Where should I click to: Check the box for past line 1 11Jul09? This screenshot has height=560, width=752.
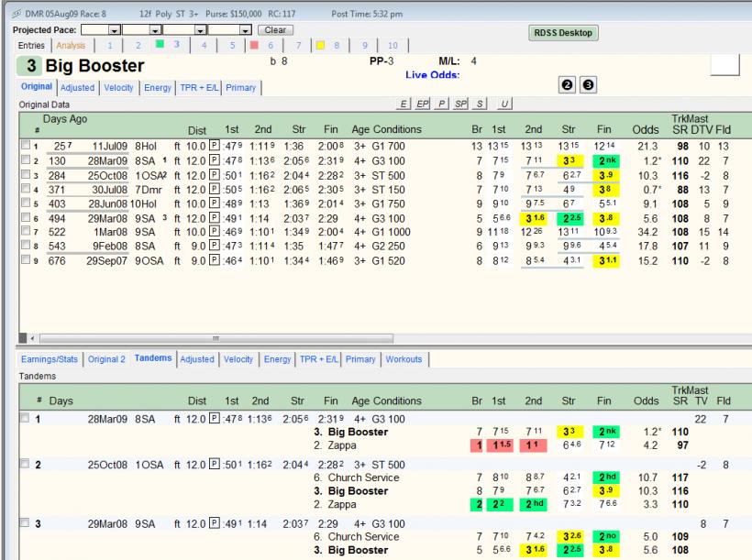point(26,144)
